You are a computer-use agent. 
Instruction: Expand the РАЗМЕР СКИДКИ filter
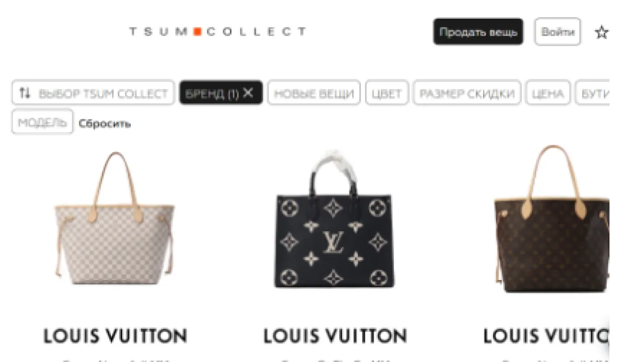467,93
